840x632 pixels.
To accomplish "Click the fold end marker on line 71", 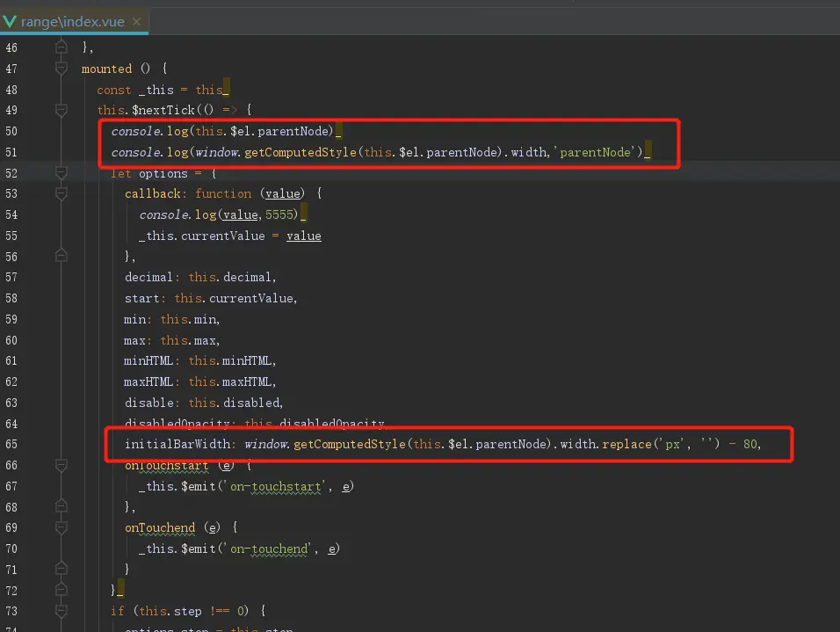I will coord(61,570).
